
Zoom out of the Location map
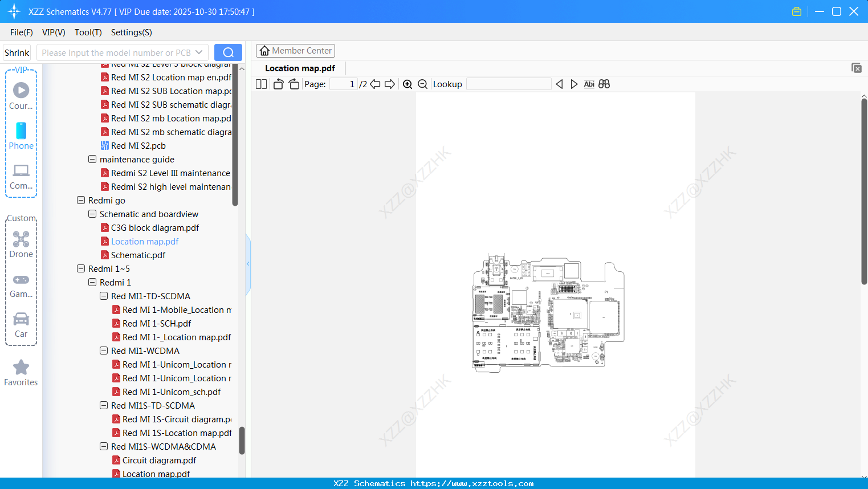click(422, 84)
